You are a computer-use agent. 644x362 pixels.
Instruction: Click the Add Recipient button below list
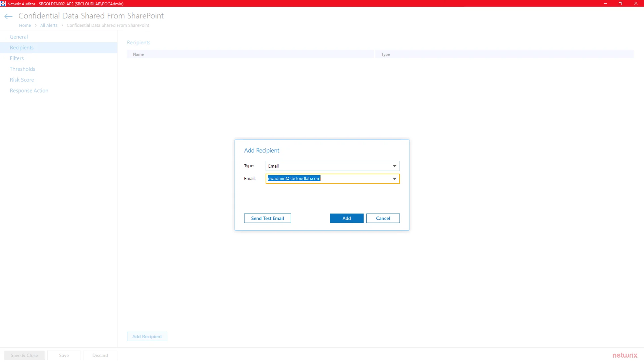tap(147, 337)
